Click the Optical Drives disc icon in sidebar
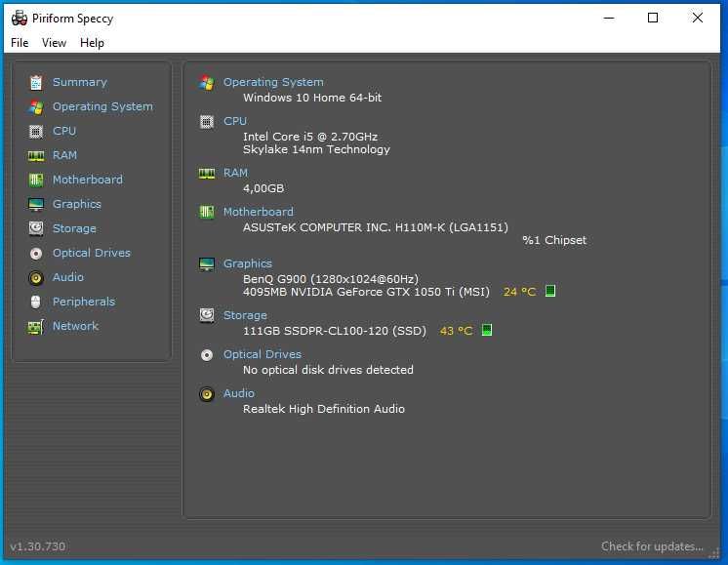The height and width of the screenshot is (565, 728). [x=36, y=254]
